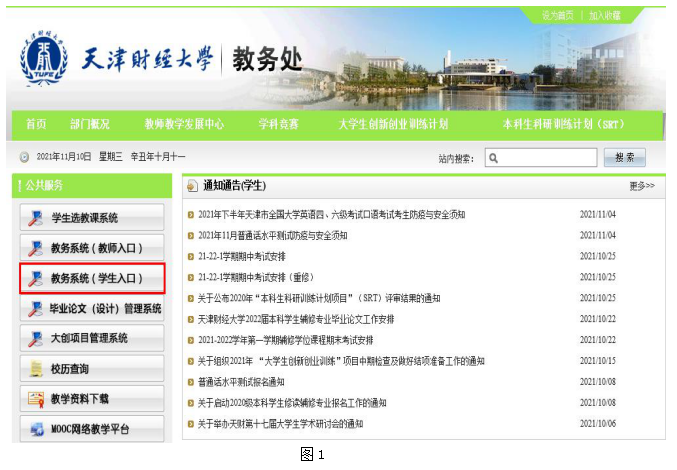Click the 通知通告(学生) section header icon

192,186
